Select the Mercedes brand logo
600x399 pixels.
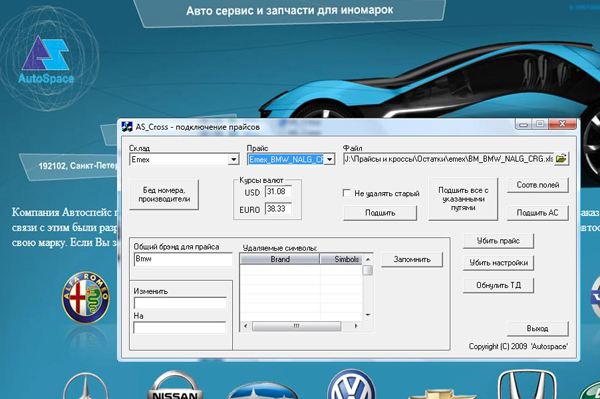[x=86, y=386]
